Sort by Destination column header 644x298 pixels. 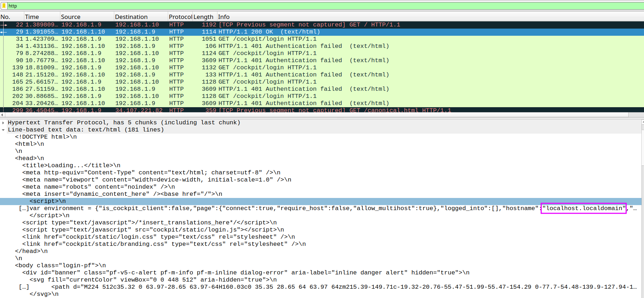coord(141,17)
